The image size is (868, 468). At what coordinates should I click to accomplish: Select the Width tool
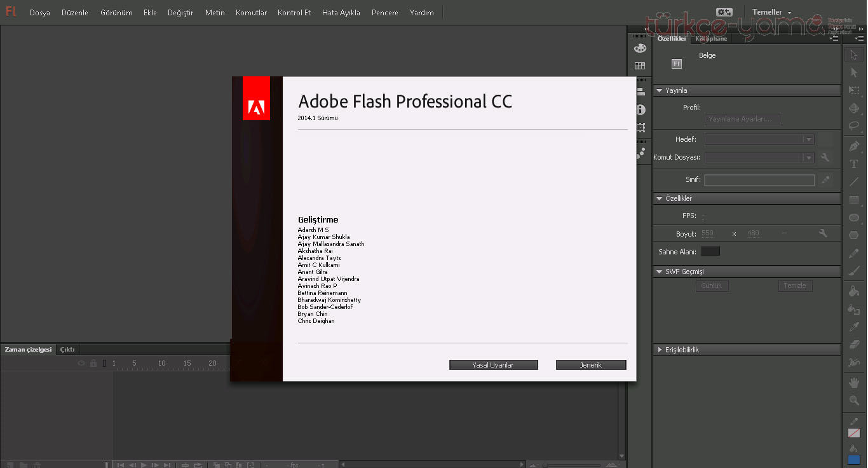(854, 362)
